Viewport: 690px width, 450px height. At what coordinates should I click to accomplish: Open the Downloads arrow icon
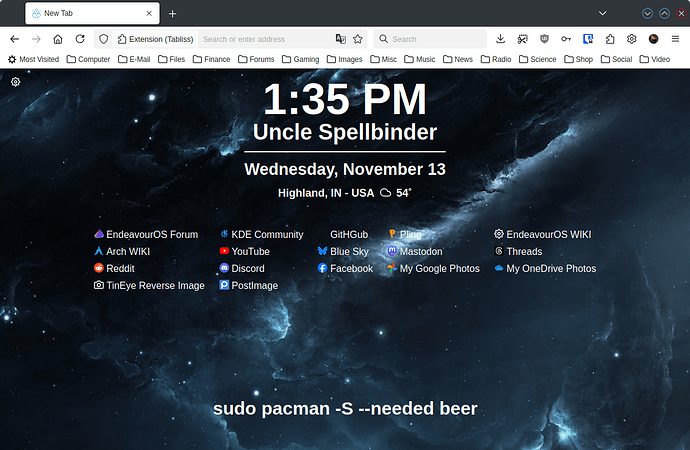500,39
